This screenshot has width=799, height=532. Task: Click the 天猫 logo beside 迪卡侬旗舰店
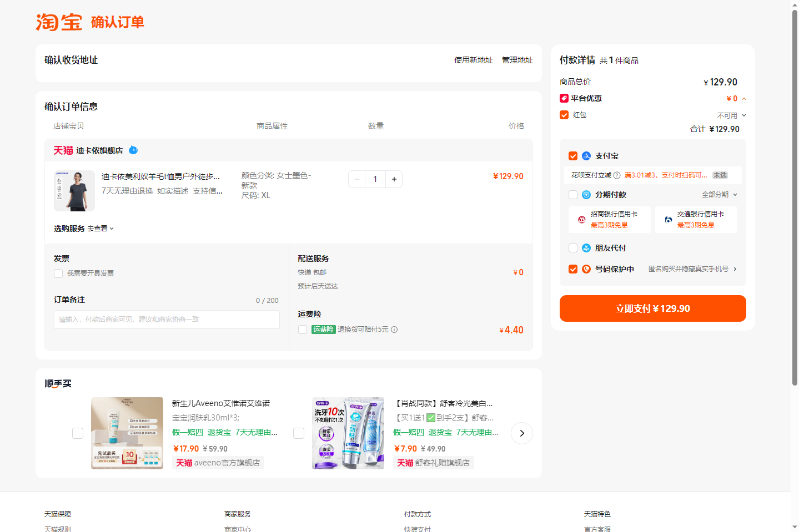pyautogui.click(x=63, y=150)
